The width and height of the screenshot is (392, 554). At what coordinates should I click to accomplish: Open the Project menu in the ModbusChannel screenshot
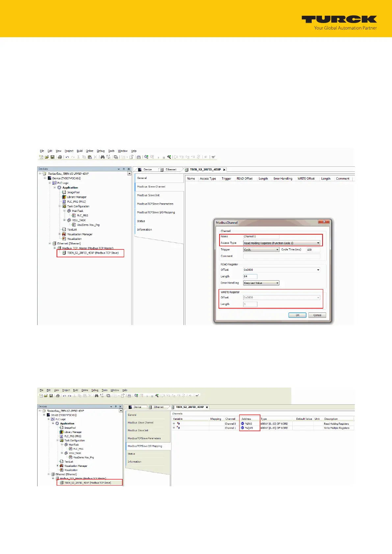point(69,151)
